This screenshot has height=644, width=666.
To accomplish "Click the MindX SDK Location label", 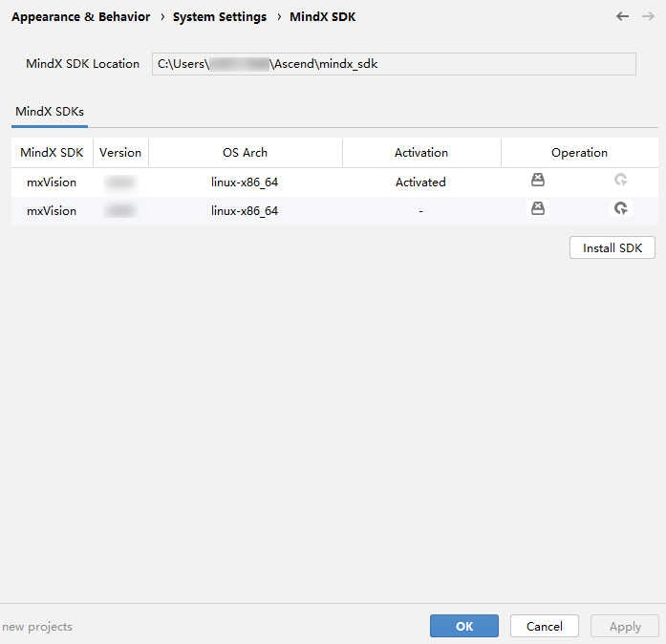I will coord(82,64).
